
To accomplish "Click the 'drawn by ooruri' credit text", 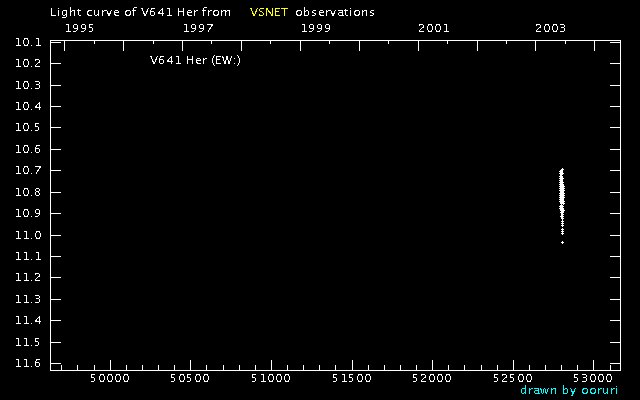I will 569,390.
